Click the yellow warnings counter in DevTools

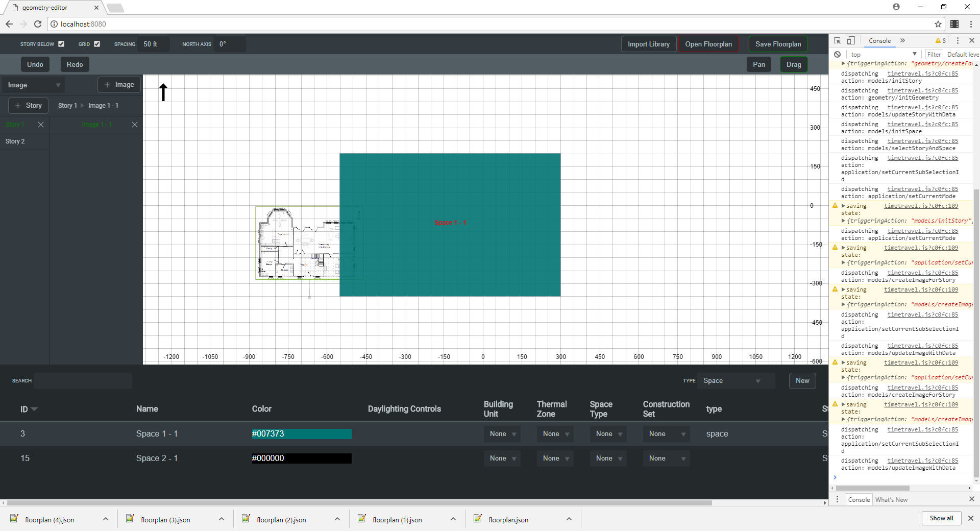pos(941,40)
